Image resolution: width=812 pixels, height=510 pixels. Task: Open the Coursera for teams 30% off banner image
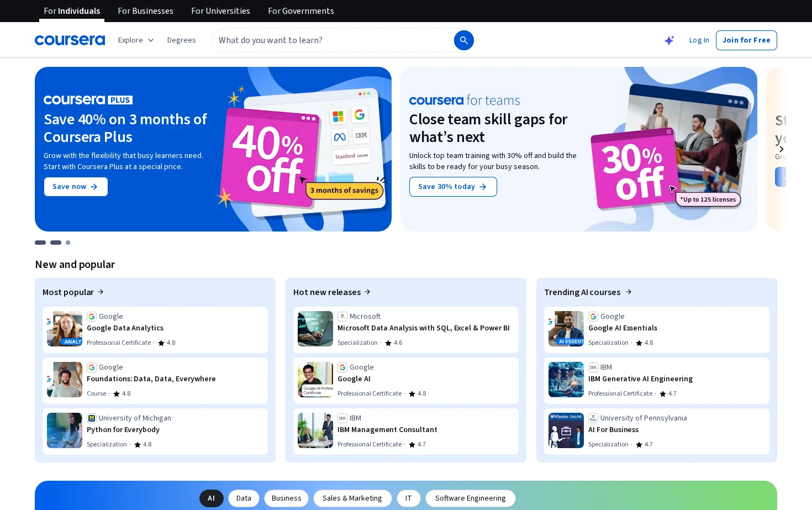point(668,149)
